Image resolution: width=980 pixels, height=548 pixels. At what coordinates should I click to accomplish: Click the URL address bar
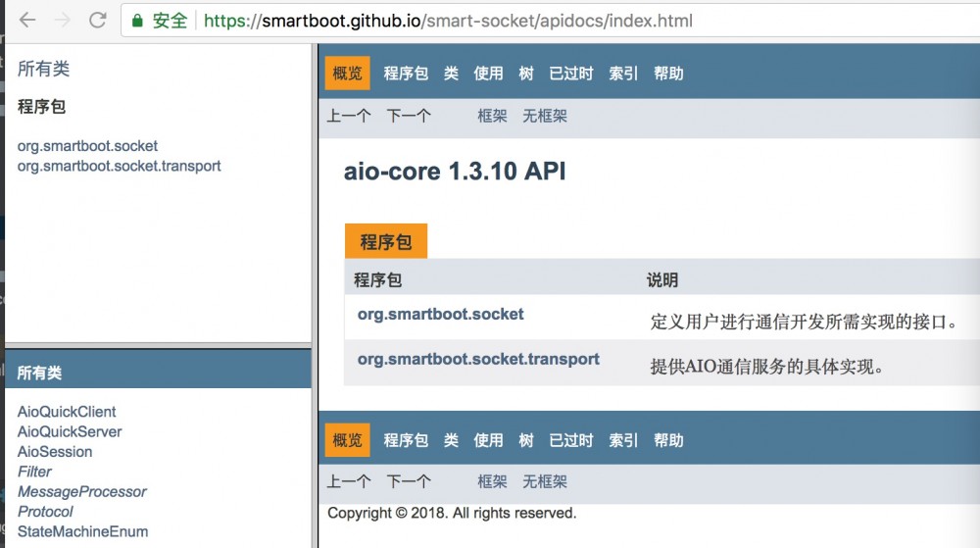click(550, 21)
